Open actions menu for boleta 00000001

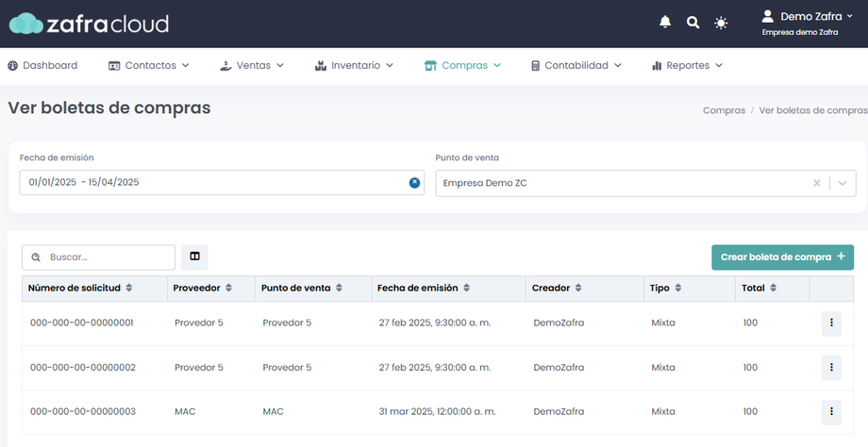[831, 323]
